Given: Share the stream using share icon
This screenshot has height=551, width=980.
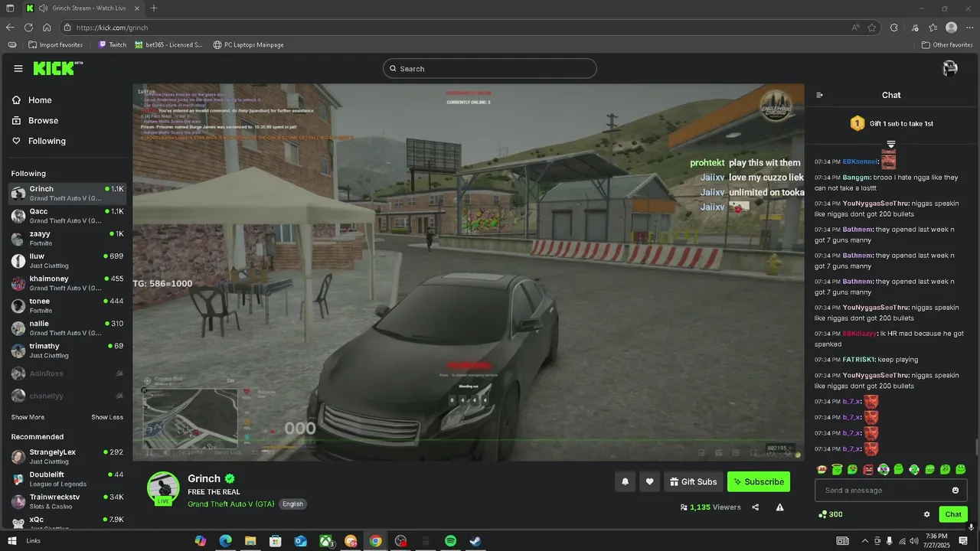Looking at the screenshot, I should (x=756, y=507).
